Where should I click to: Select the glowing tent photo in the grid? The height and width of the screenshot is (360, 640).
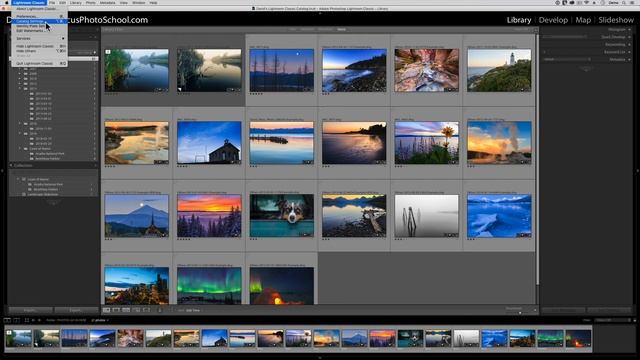coord(282,286)
